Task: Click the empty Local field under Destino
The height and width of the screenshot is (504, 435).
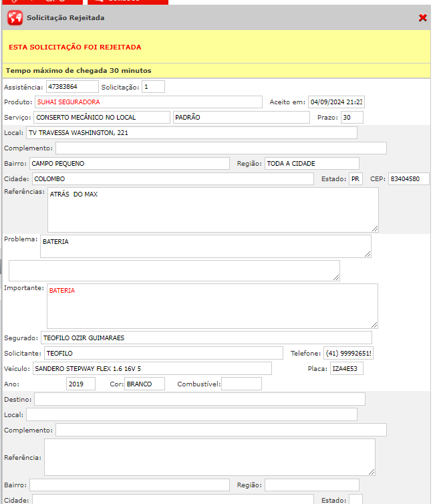Action: click(x=192, y=414)
